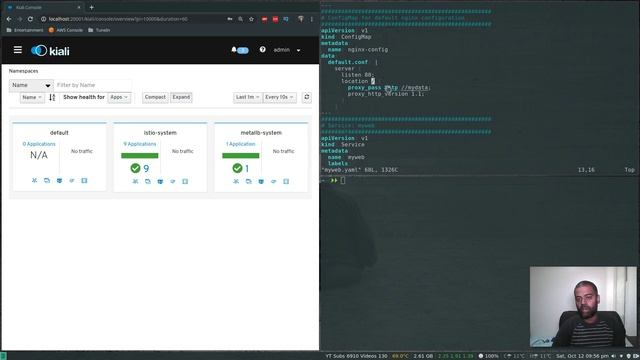Click the Kiali refresh button

307,97
